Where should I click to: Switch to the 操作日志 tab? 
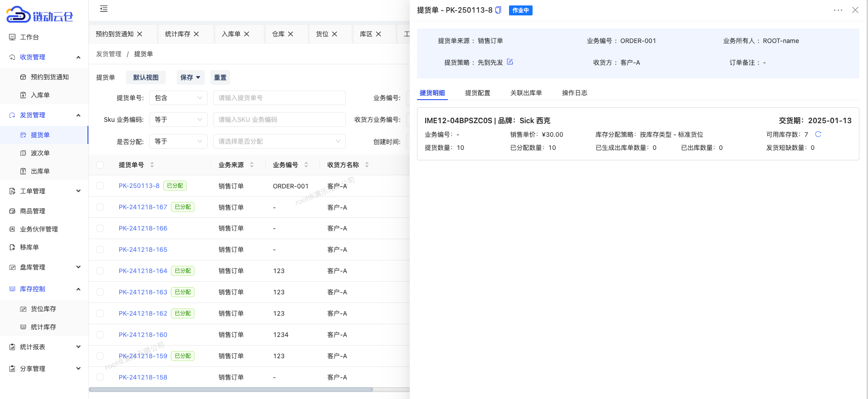point(574,93)
